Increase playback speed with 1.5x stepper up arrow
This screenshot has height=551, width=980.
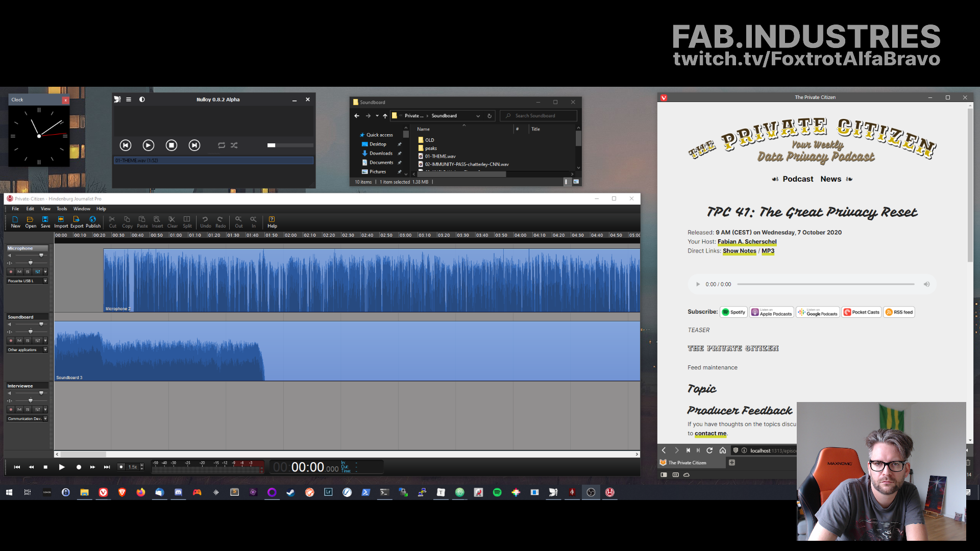(x=142, y=465)
